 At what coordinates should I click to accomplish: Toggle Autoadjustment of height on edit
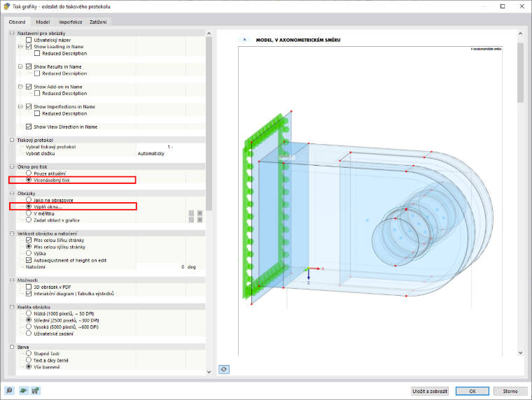coord(29,260)
